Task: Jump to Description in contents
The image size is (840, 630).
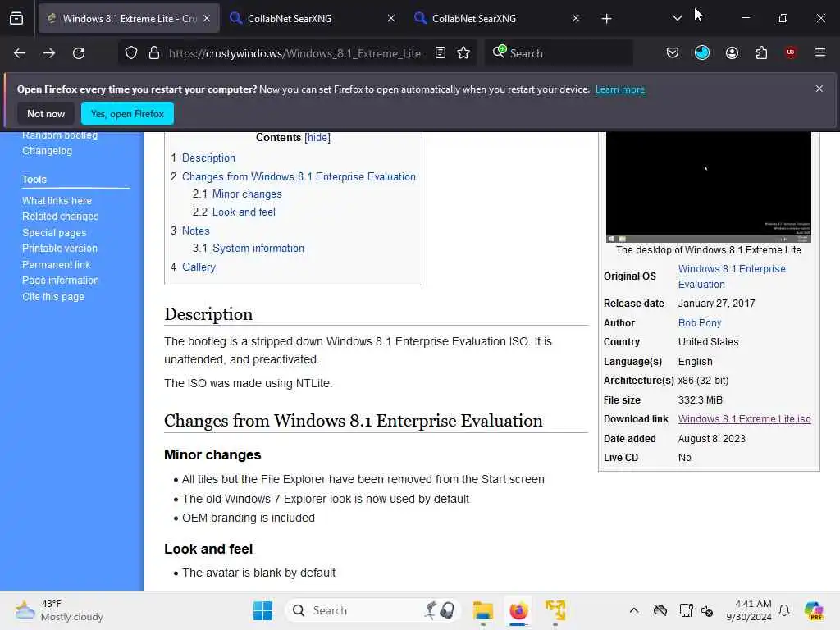Action: point(208,158)
